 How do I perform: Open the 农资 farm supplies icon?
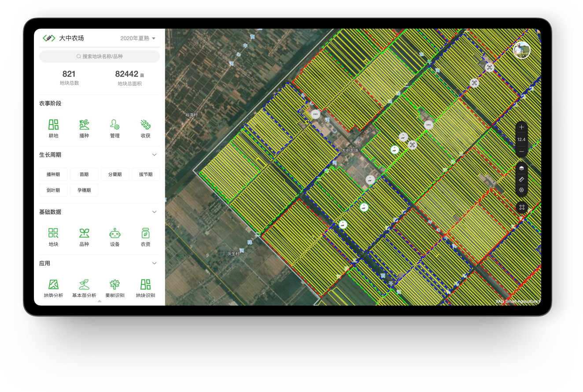pos(145,237)
